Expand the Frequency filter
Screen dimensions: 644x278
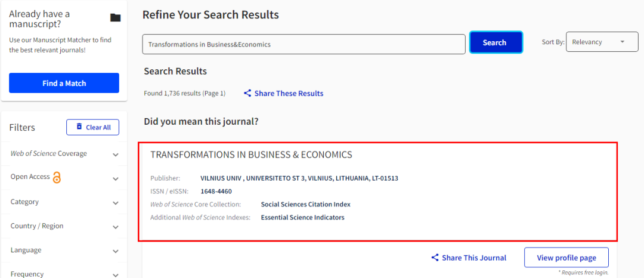click(x=116, y=274)
